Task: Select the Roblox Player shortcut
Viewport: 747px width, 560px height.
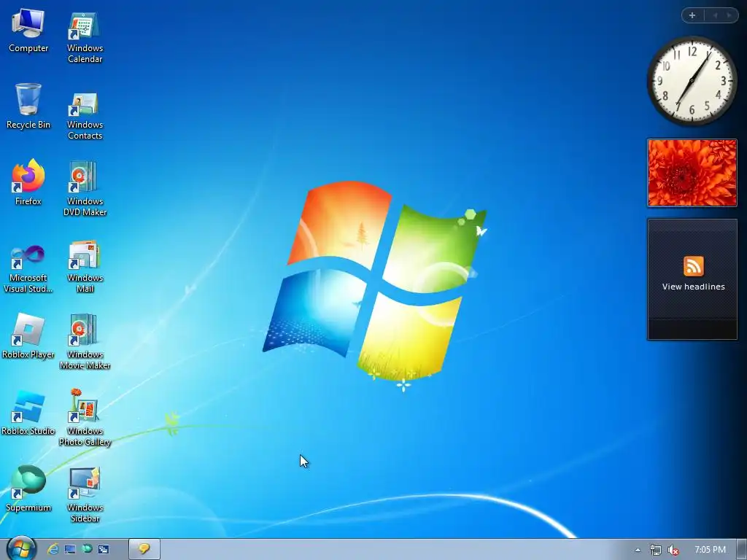Action: pyautogui.click(x=28, y=336)
